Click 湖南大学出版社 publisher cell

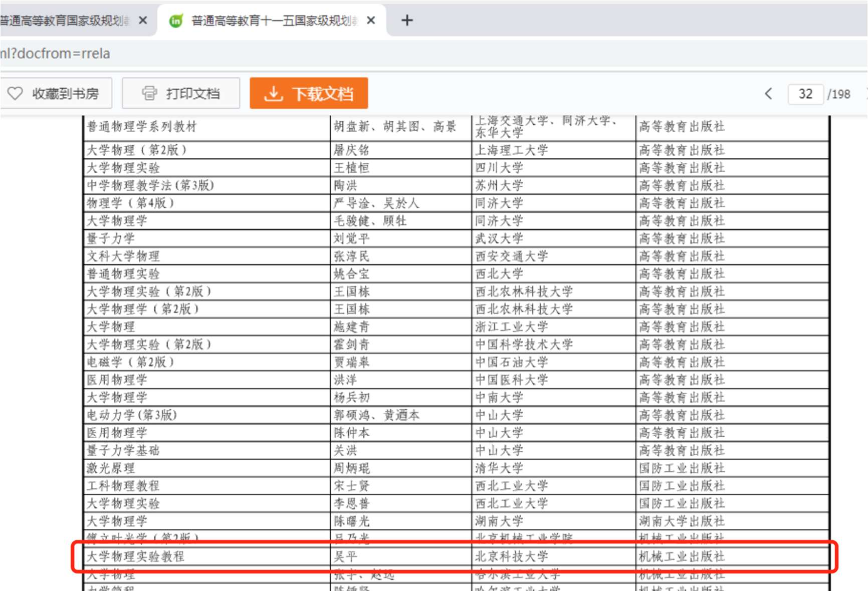point(682,521)
